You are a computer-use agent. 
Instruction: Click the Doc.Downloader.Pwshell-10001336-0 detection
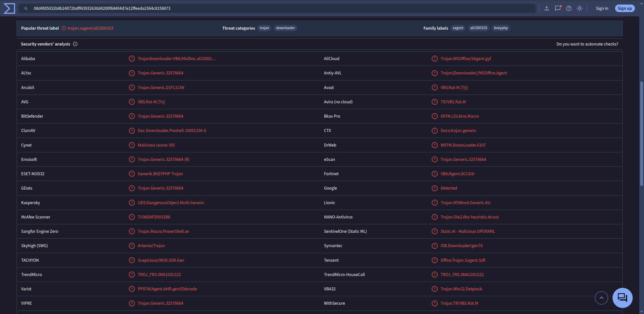pos(172,130)
